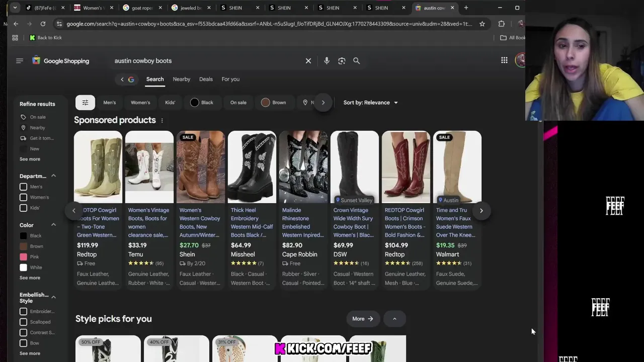Start voice search with microphone icon
644x362 pixels.
click(327, 61)
